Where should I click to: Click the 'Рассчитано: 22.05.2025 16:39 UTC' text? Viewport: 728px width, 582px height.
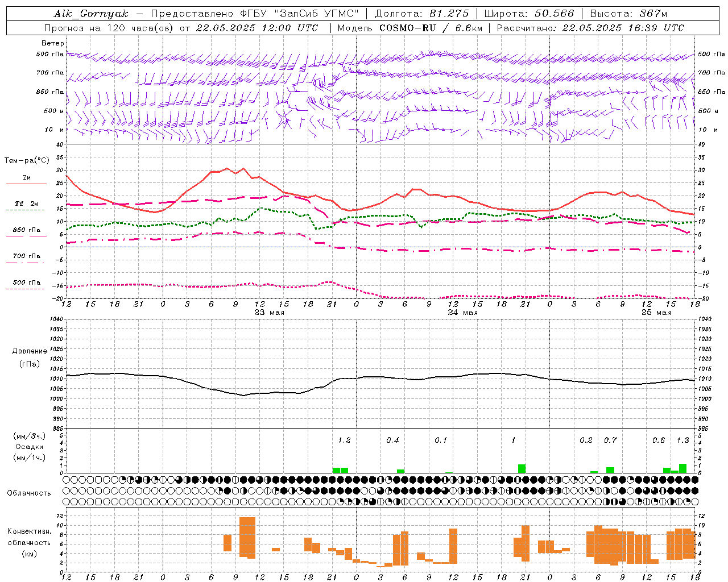coord(591,28)
